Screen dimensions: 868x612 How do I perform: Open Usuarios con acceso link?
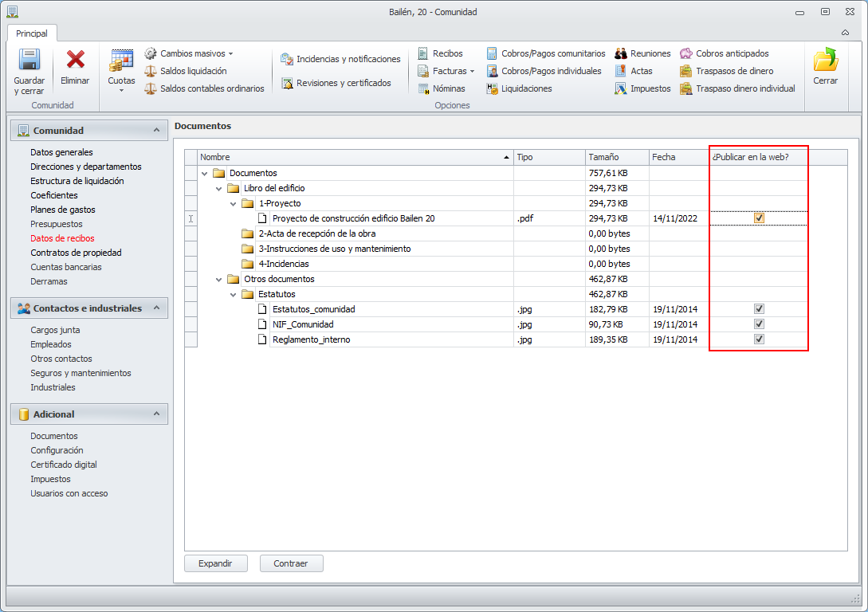click(x=69, y=493)
